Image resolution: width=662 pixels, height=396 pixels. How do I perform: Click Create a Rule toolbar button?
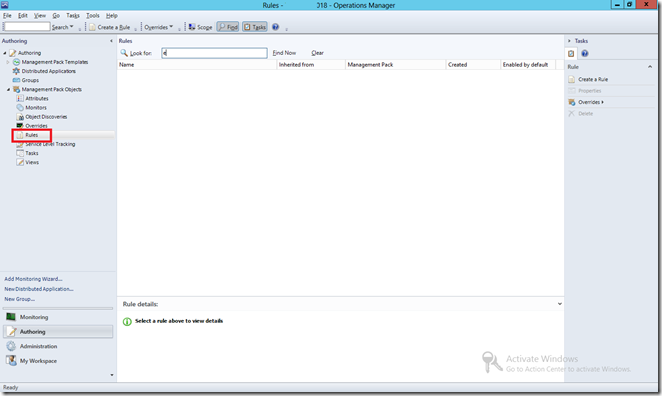pyautogui.click(x=110, y=27)
